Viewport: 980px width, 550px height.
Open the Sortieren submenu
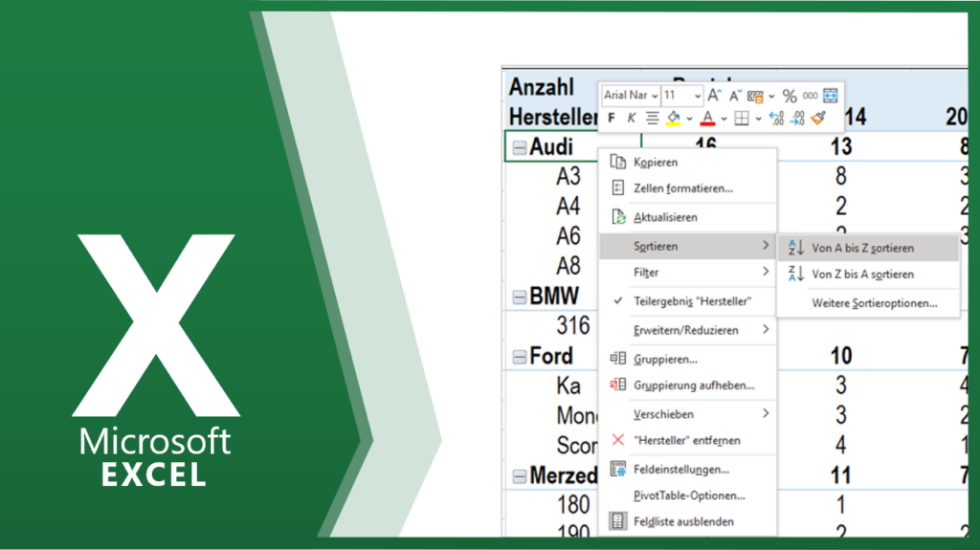(x=687, y=246)
